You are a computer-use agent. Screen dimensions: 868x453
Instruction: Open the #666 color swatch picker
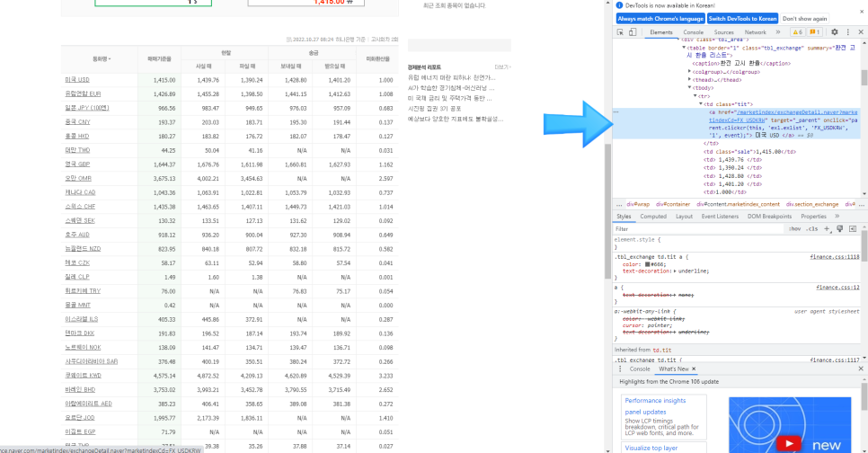[647, 264]
